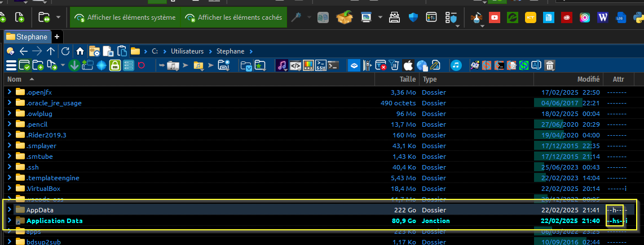Add a new tab with plus button
Image resolution: width=644 pixels, height=245 pixels.
pos(57,37)
